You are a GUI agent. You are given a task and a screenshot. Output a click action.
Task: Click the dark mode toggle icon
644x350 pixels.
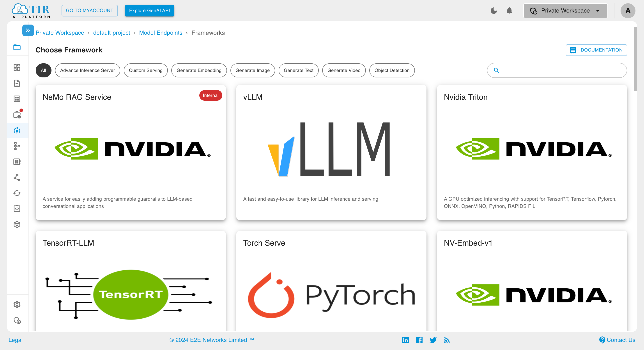[x=494, y=10]
